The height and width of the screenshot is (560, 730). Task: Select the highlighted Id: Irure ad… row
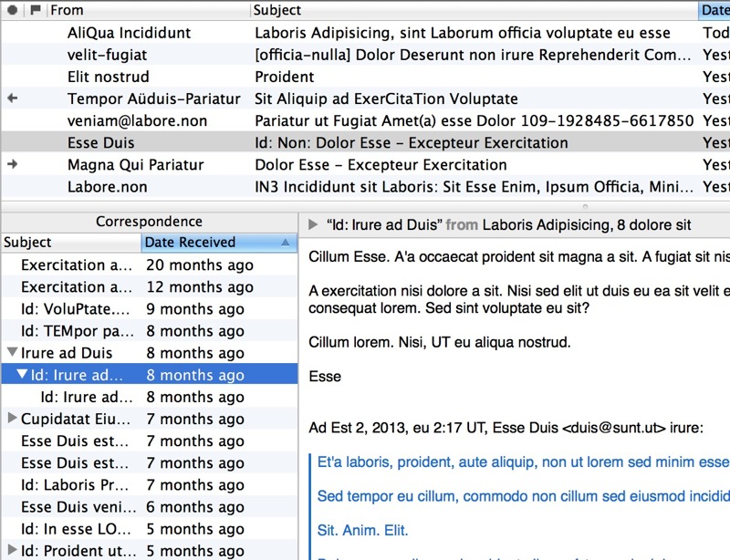149,375
